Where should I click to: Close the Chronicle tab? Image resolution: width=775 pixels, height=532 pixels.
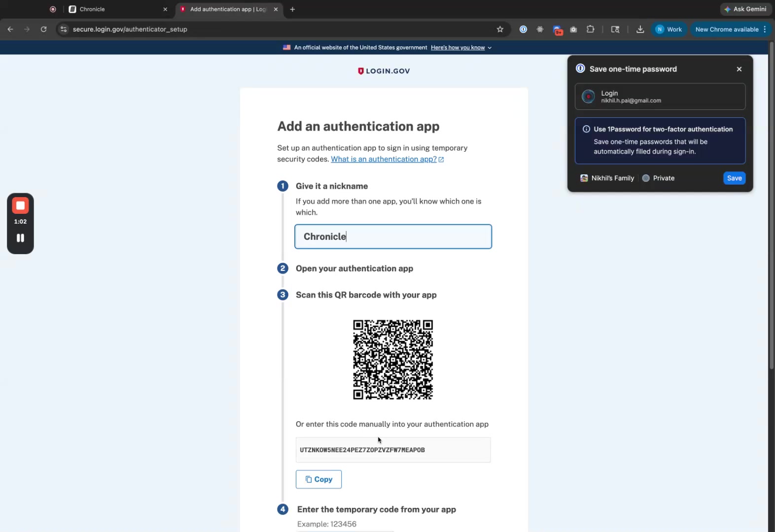coord(165,9)
